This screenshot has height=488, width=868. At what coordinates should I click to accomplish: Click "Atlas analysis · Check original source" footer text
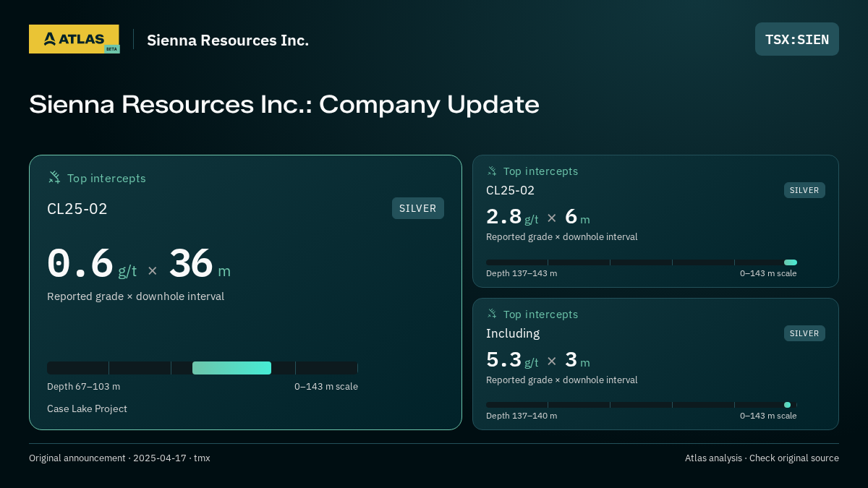coord(762,458)
